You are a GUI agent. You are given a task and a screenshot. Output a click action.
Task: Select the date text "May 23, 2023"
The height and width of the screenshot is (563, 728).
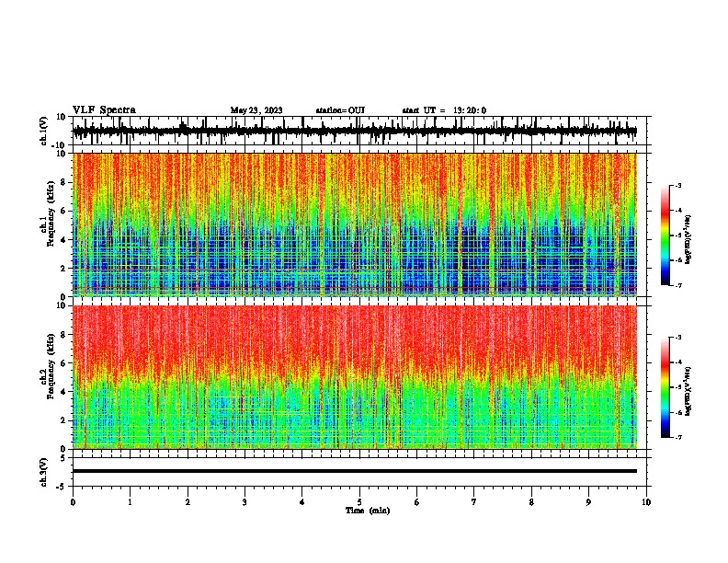pyautogui.click(x=256, y=110)
